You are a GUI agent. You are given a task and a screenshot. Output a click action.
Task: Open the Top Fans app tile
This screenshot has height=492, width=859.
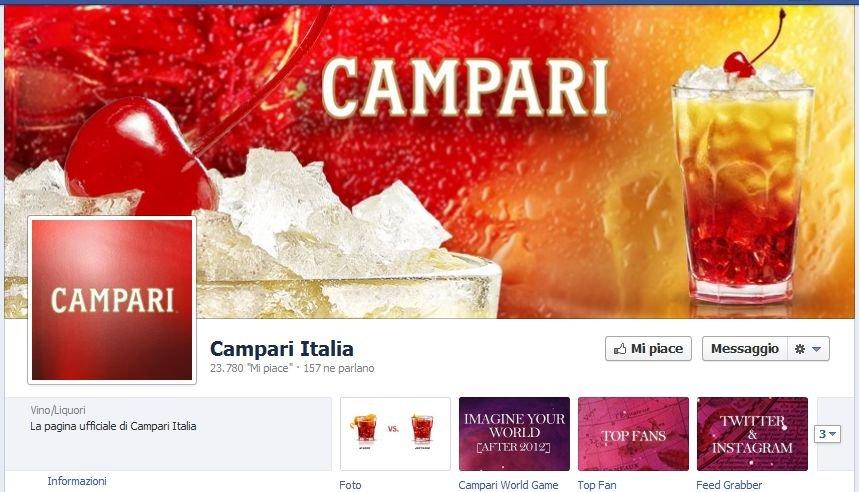633,434
